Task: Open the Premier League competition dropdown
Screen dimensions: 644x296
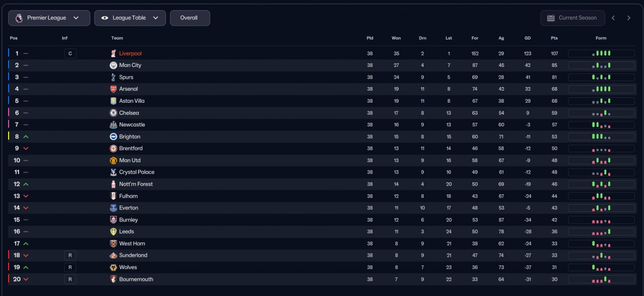Action: point(49,18)
